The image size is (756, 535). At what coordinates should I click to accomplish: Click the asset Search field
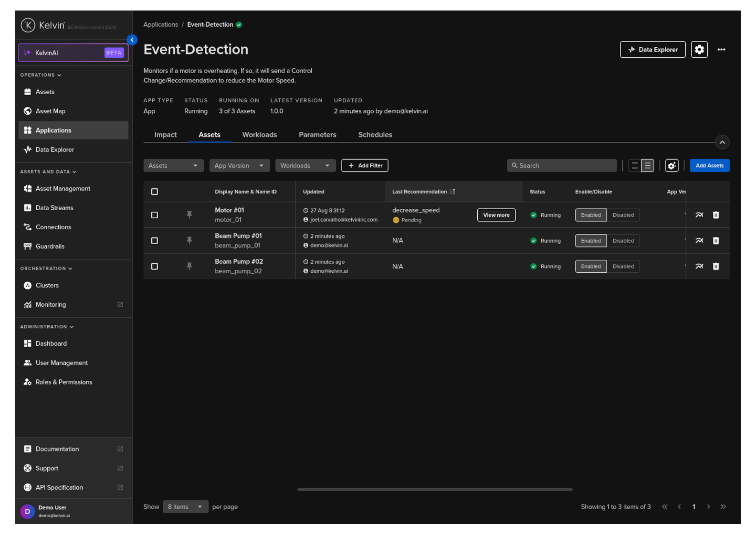[562, 166]
